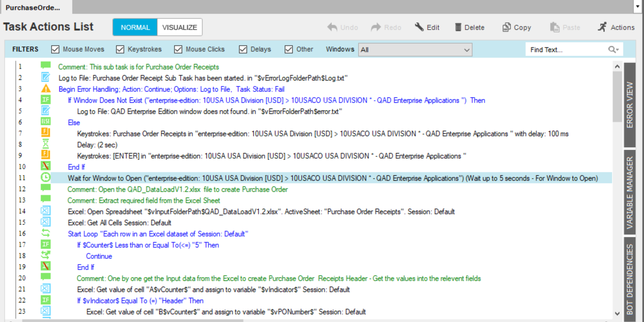The width and height of the screenshot is (644, 322).
Task: Click the Copy icon in toolbar
Action: click(x=506, y=27)
